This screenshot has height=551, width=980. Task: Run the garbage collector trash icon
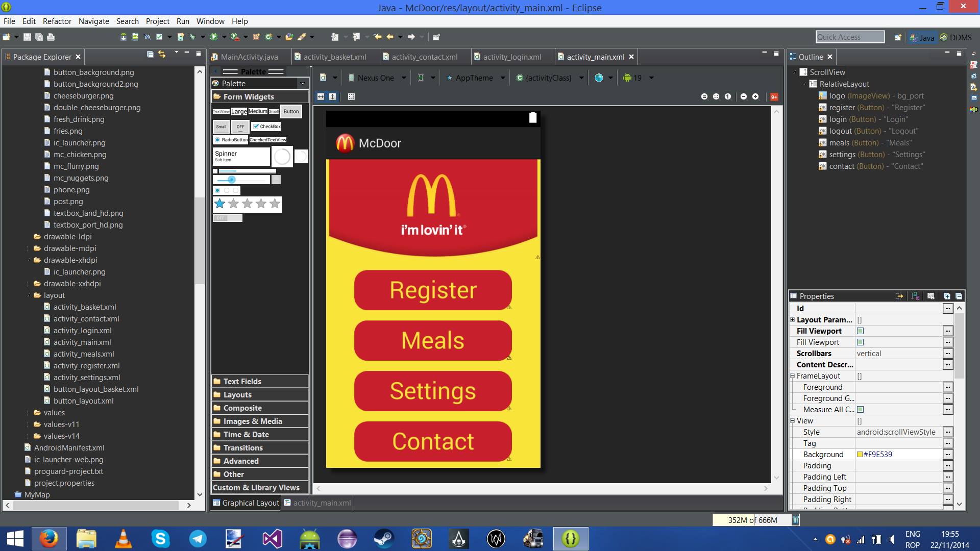[x=795, y=520]
